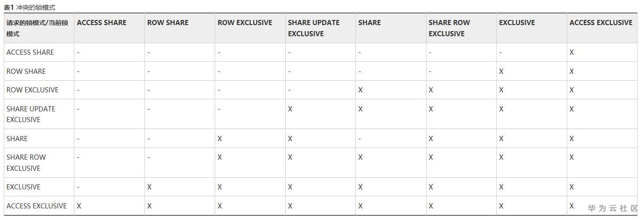
Task: Click the ROW EXCLUSIVE column header
Action: pos(245,23)
